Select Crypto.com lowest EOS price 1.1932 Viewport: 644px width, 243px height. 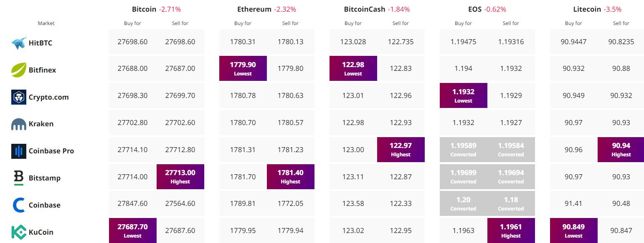click(464, 95)
